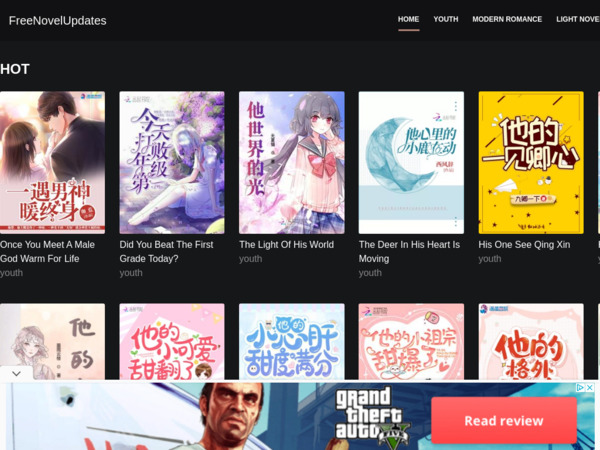
Task: Open His One See Qing Xin cover
Action: (x=530, y=162)
